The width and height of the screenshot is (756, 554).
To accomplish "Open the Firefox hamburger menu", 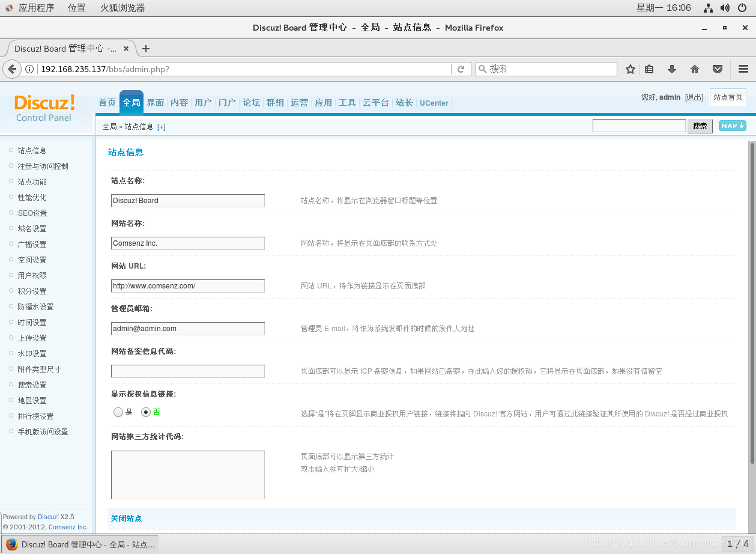I will pos(743,69).
